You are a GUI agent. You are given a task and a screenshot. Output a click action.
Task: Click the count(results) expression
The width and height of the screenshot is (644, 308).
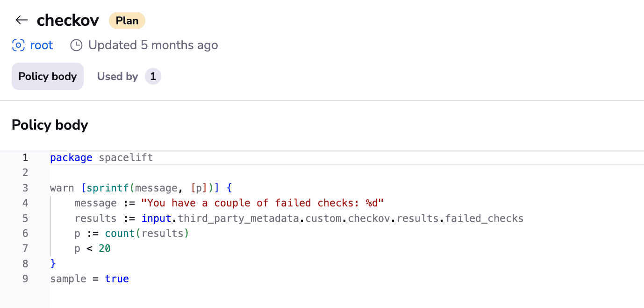pyautogui.click(x=146, y=234)
